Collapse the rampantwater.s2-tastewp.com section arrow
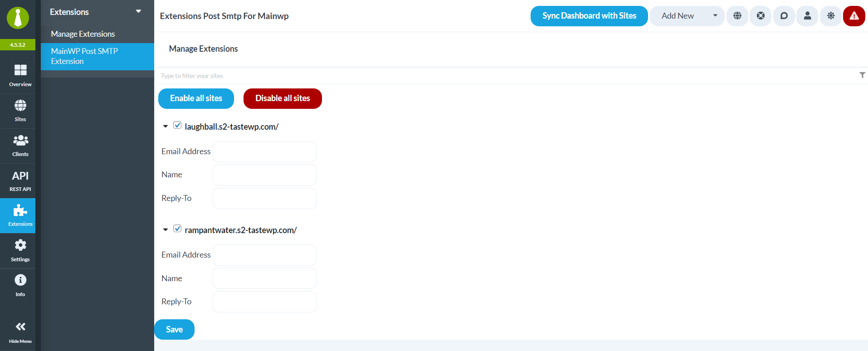The height and width of the screenshot is (351, 868). point(166,230)
